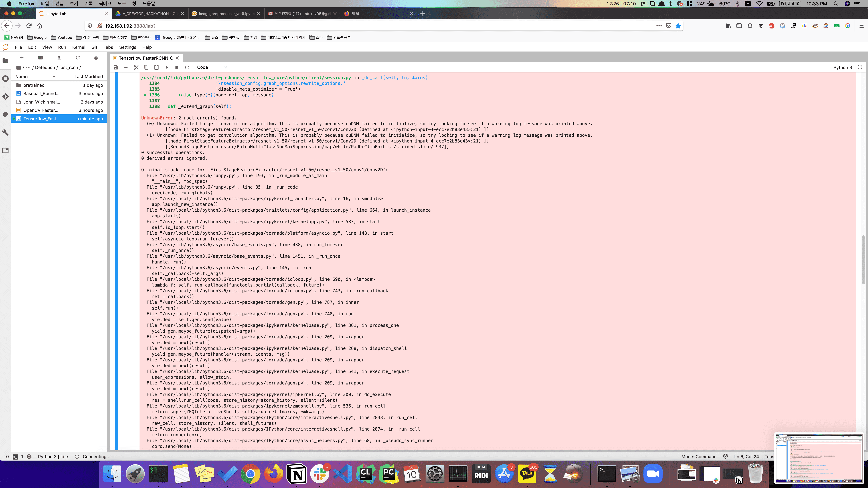Open the Commands palette sidebar icon
868x488 pixels.
pyautogui.click(x=5, y=115)
